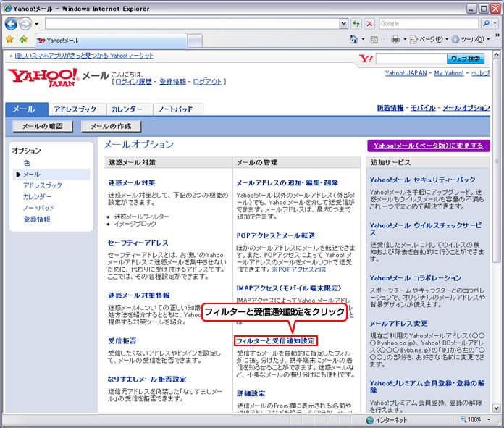
Task: Click the Add to Favorites icon
Action: 23,39
